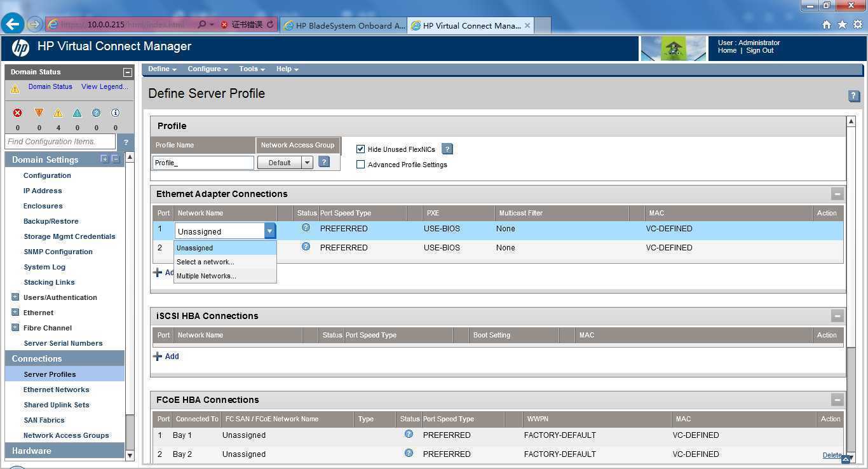Click help icon beside Hide Unused FlexNICs
Screen dimensions: 868x469
[447, 149]
